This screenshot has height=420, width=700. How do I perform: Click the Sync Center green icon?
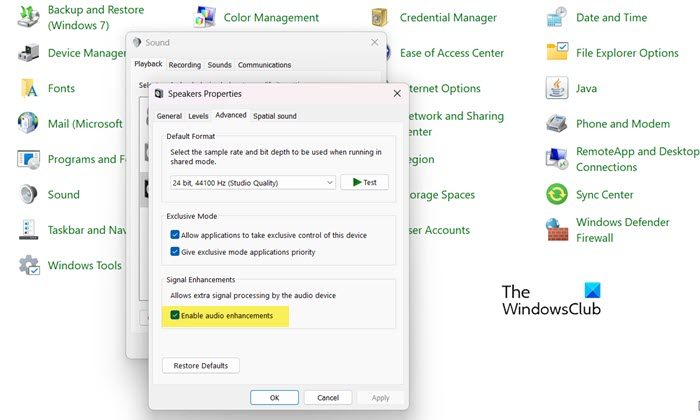[x=557, y=194]
